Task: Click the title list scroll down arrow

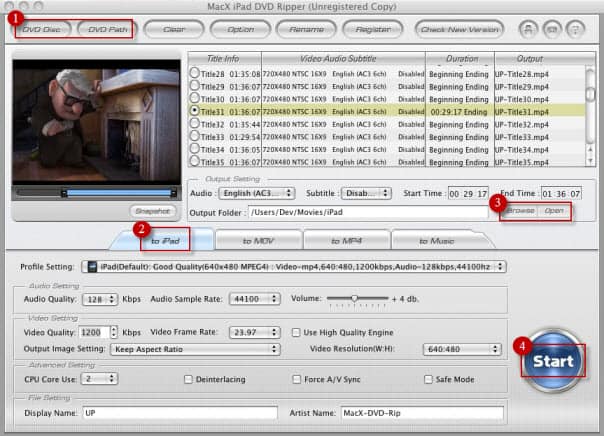Action: [x=590, y=162]
